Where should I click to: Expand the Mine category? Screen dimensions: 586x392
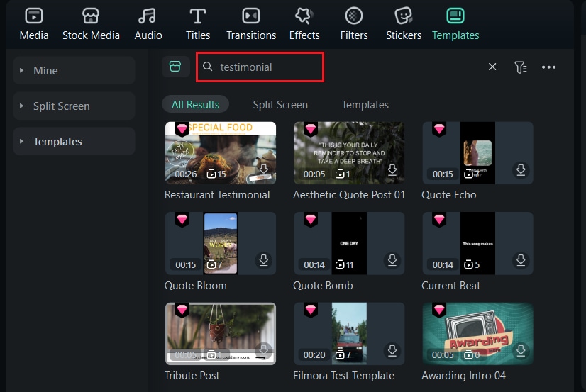coord(74,70)
